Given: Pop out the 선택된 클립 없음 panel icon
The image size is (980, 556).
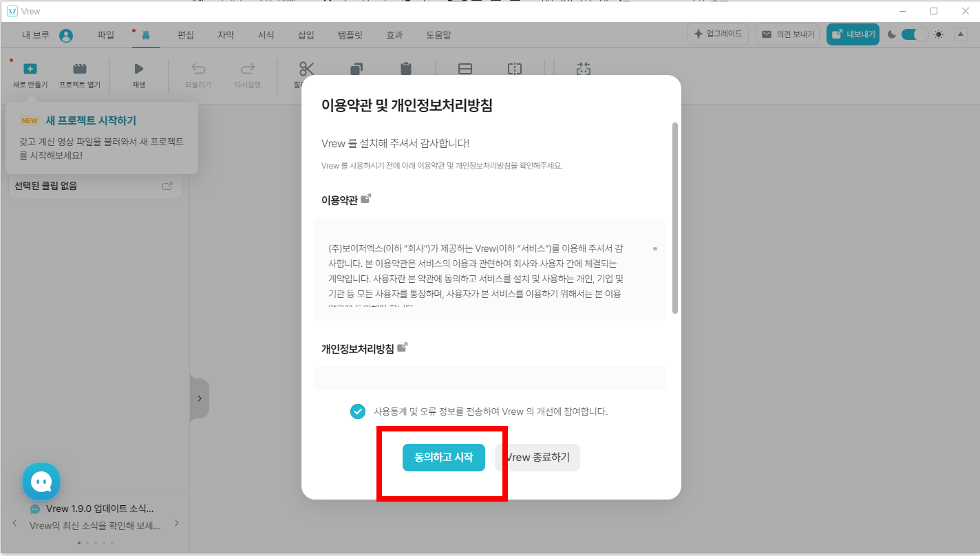Looking at the screenshot, I should (x=167, y=186).
